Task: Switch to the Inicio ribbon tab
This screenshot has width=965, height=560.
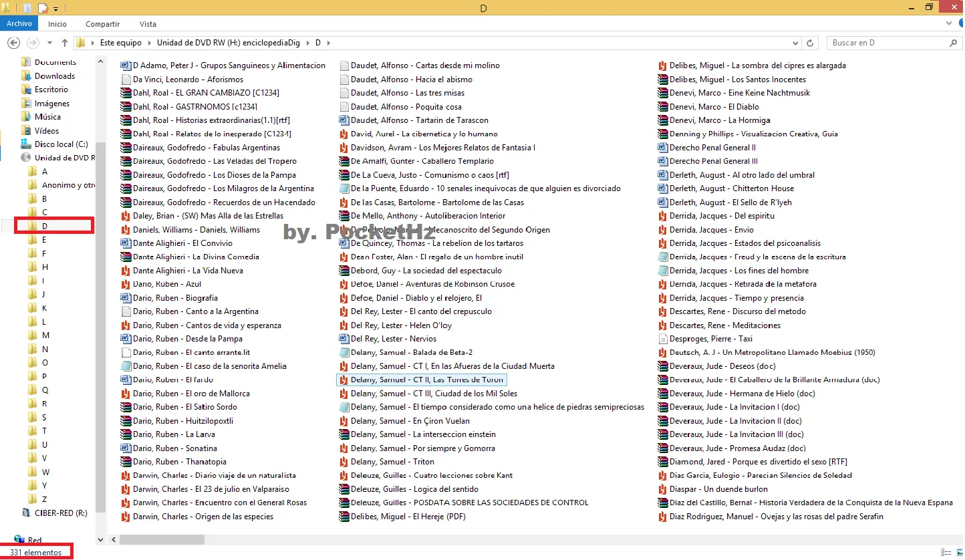Action: pyautogui.click(x=57, y=24)
